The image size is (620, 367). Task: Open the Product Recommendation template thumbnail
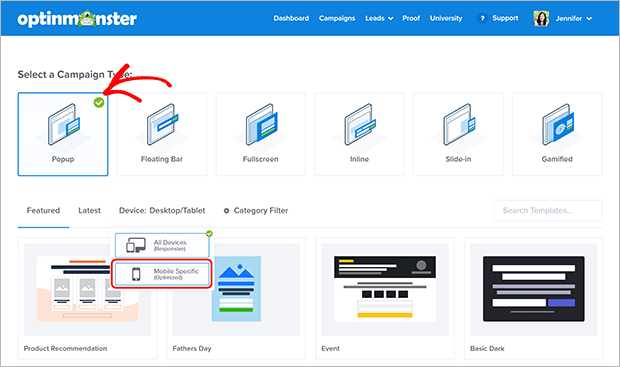[87, 289]
